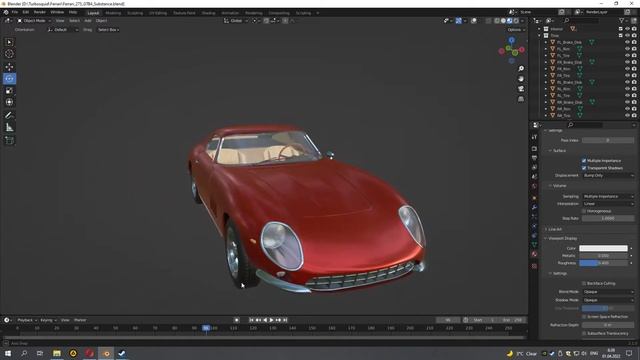Open the Modifiers wrench properties tab
The width and height of the screenshot is (640, 360).
coord(534,207)
